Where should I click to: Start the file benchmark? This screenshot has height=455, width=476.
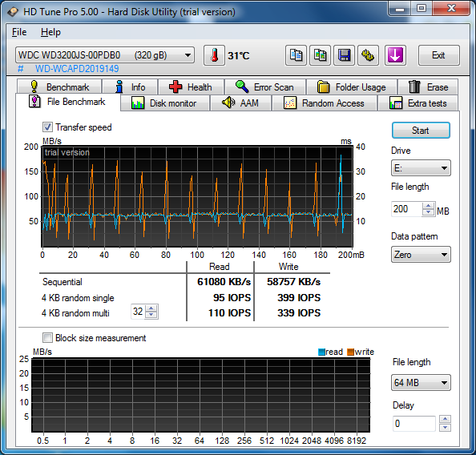(x=421, y=131)
